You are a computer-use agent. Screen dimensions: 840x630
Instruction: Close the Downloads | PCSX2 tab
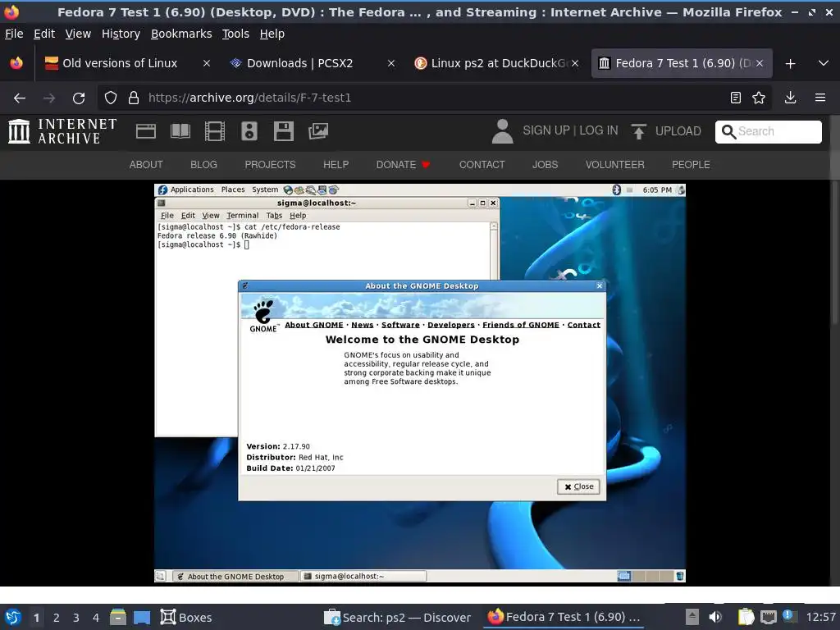tap(391, 63)
